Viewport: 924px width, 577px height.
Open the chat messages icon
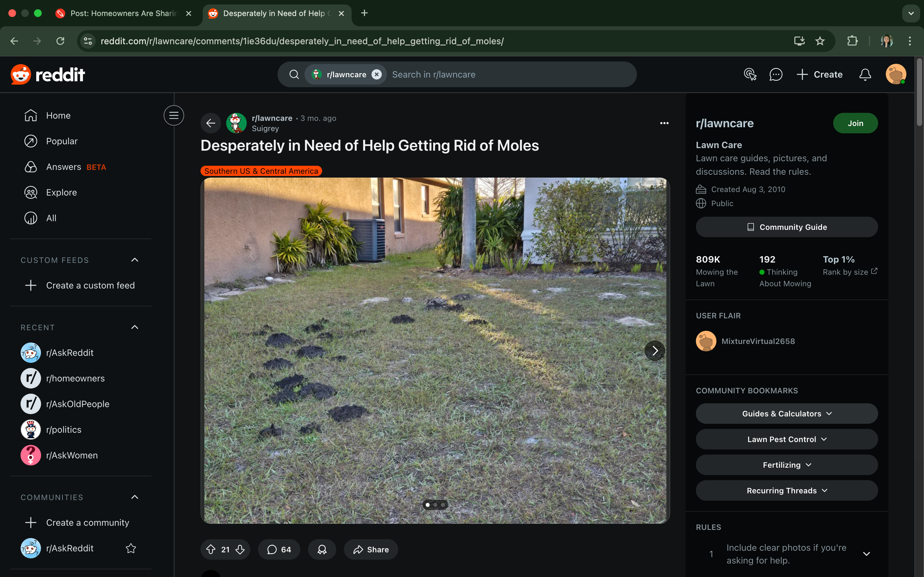pyautogui.click(x=775, y=74)
